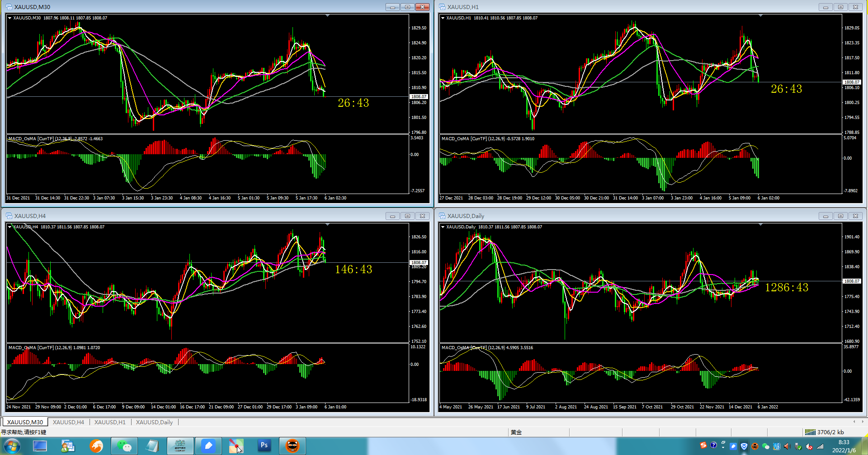Click the network signal bars tray icon
The image size is (868, 455).
pos(820,446)
